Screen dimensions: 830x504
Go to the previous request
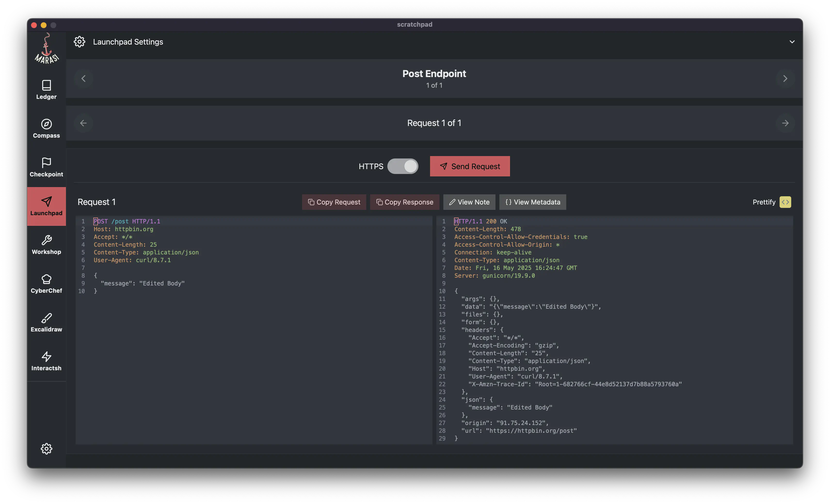click(x=84, y=123)
